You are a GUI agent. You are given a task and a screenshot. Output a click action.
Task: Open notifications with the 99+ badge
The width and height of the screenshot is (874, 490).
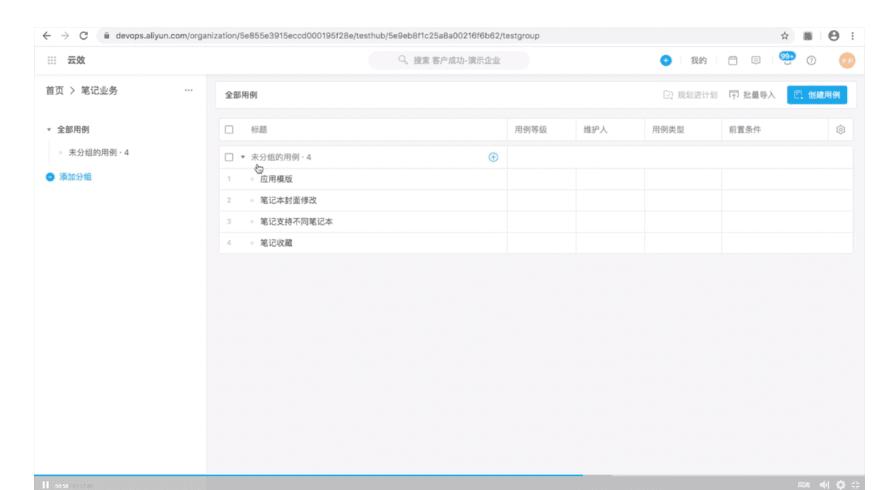click(x=787, y=58)
